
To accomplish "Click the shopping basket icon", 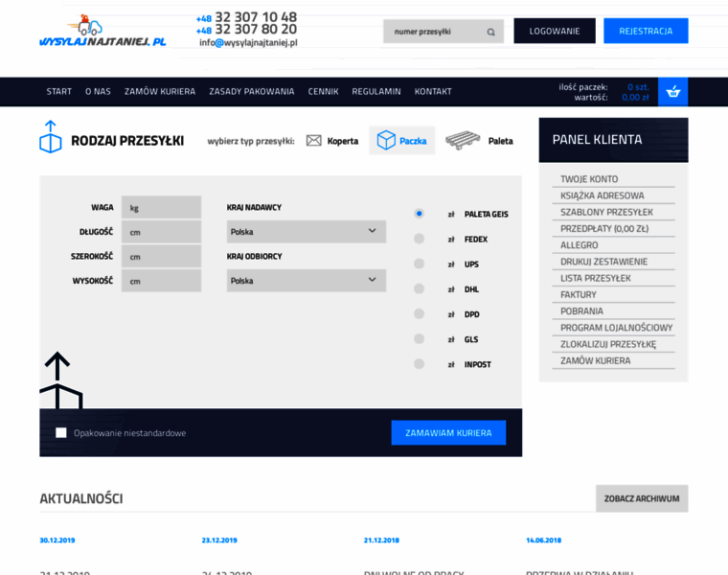I will point(672,92).
